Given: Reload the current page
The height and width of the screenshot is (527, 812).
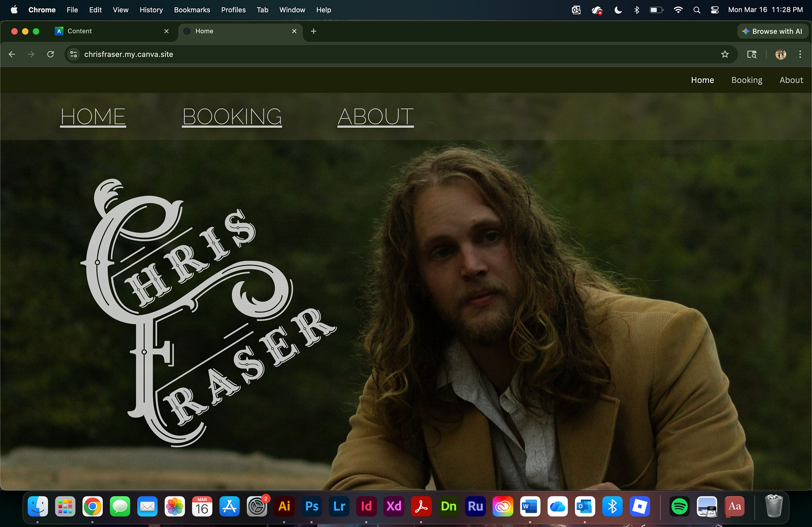Looking at the screenshot, I should [x=50, y=54].
